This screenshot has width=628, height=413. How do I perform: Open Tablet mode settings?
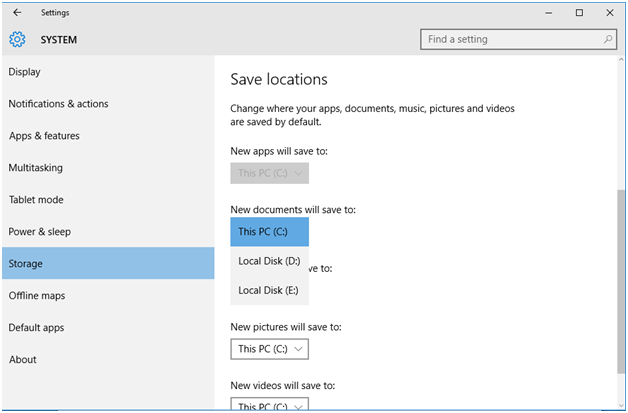36,200
